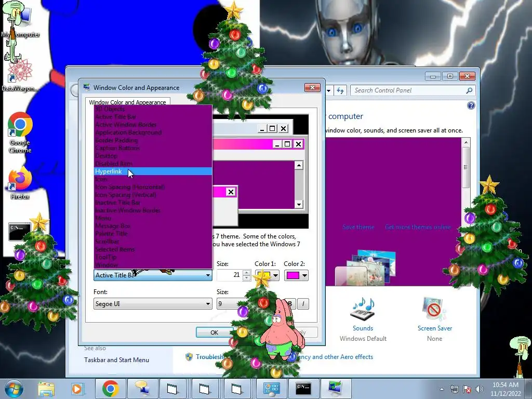The image size is (532, 399).
Task: Open the Action Center flag icon
Action: click(467, 389)
